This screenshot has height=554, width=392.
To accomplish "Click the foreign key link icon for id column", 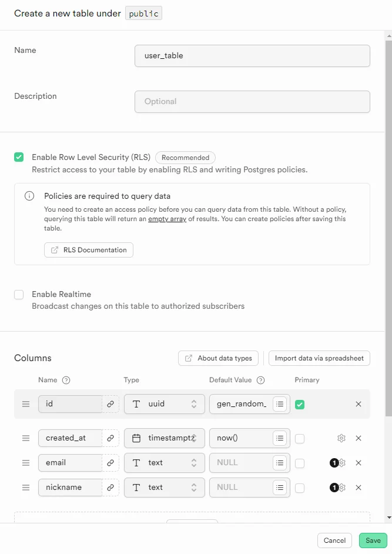I will (x=110, y=404).
